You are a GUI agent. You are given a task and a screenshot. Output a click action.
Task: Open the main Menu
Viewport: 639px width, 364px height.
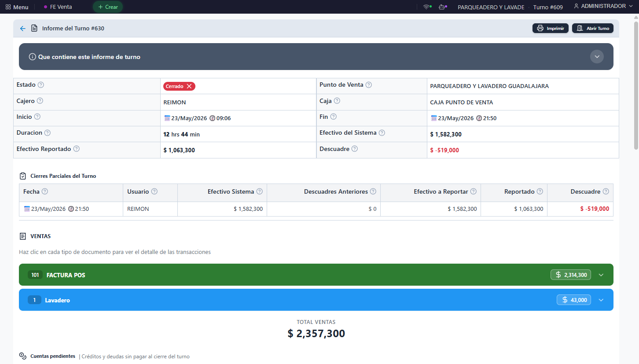point(17,7)
